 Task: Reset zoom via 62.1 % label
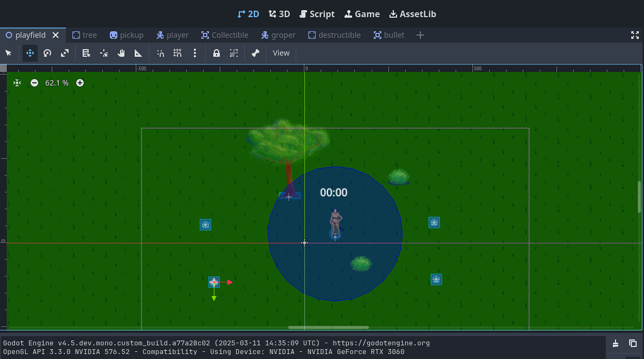(x=57, y=83)
